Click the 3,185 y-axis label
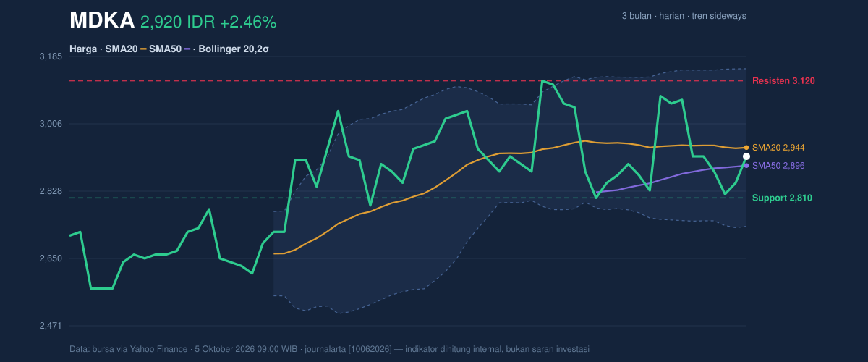The image size is (868, 362). pos(50,56)
